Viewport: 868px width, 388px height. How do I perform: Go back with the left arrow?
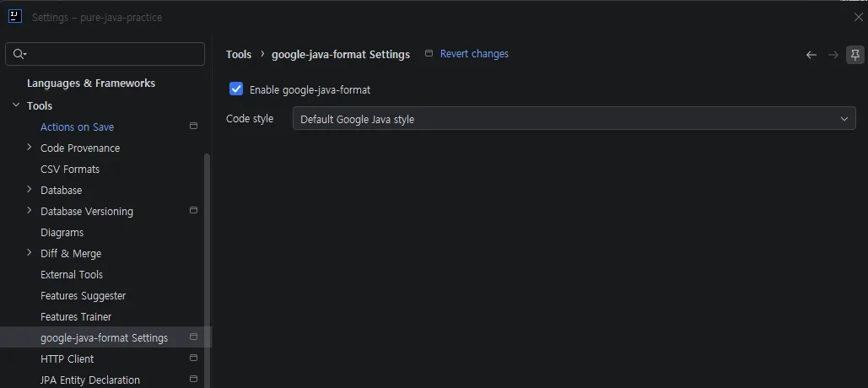pyautogui.click(x=811, y=55)
